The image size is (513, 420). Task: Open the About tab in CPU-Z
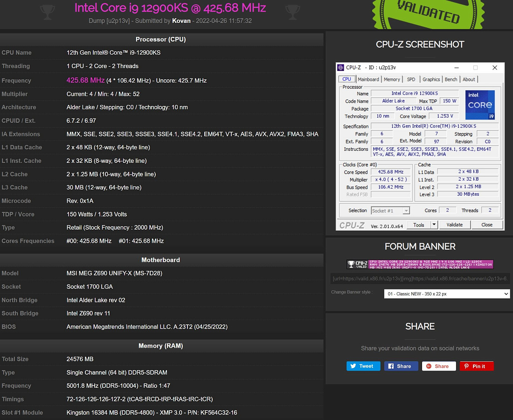pyautogui.click(x=469, y=79)
